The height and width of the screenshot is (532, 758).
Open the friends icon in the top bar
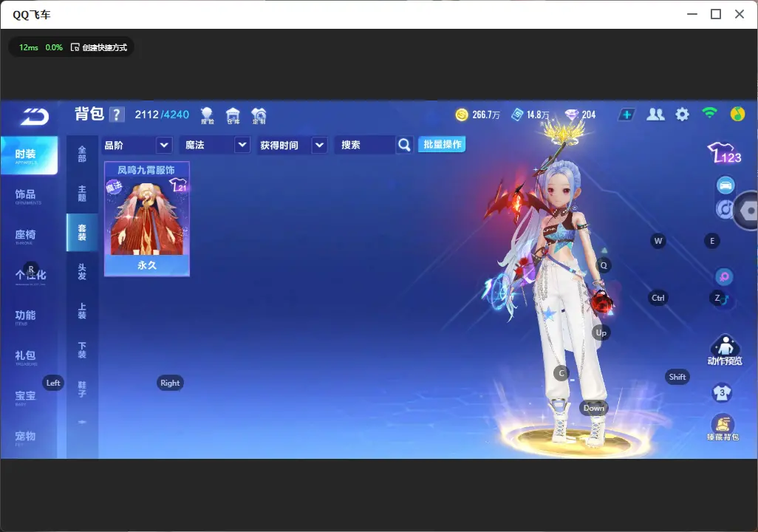pos(655,115)
